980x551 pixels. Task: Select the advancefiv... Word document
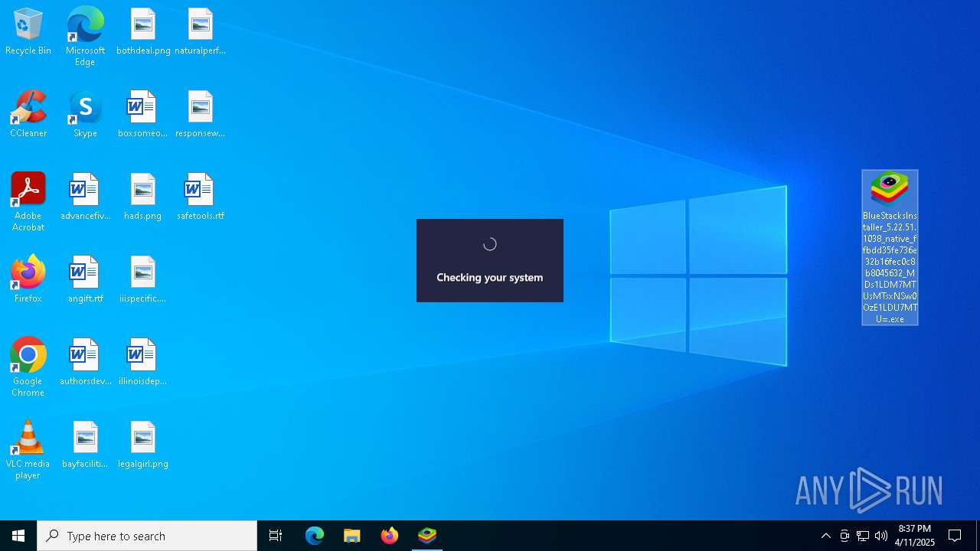tap(85, 197)
